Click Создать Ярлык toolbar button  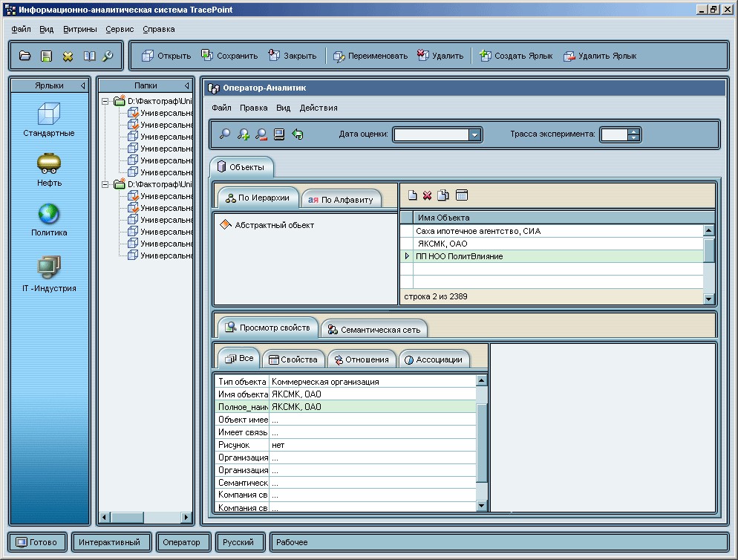(x=516, y=56)
